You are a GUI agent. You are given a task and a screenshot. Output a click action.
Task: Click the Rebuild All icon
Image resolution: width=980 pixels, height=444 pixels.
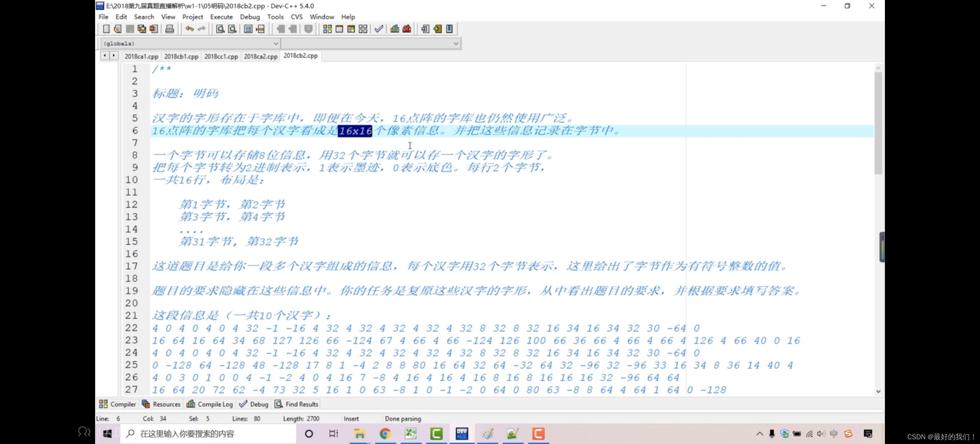363,29
